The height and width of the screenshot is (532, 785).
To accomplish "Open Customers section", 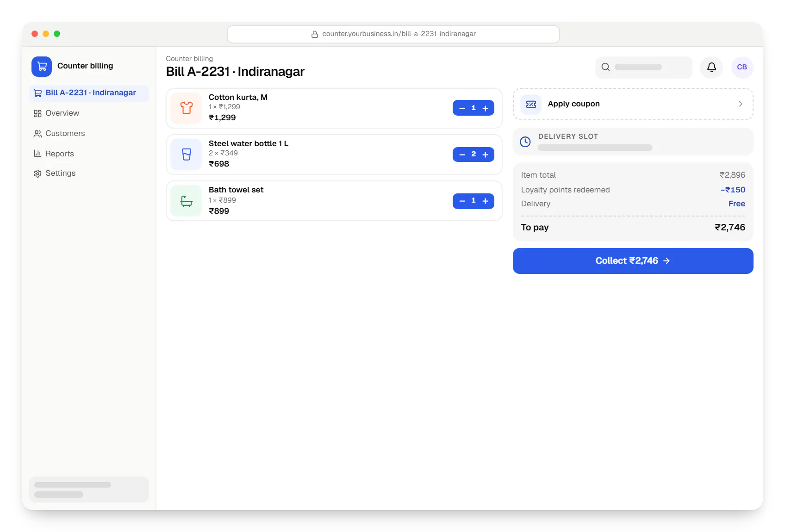I will (x=89, y=134).
